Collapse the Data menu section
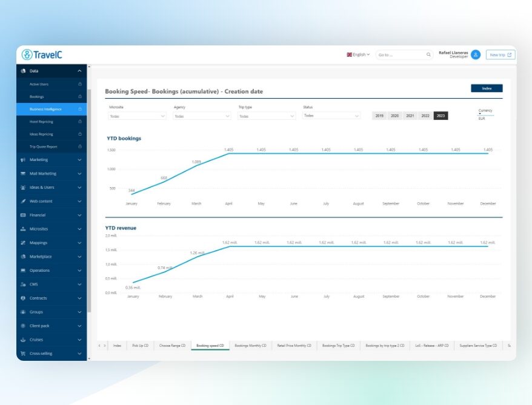The height and width of the screenshot is (405, 532). (x=79, y=71)
